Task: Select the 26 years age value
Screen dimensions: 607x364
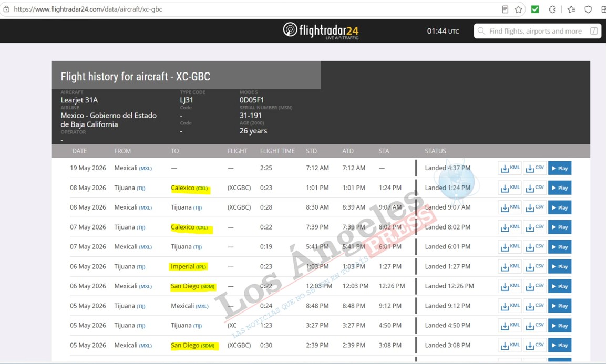Action: [253, 131]
